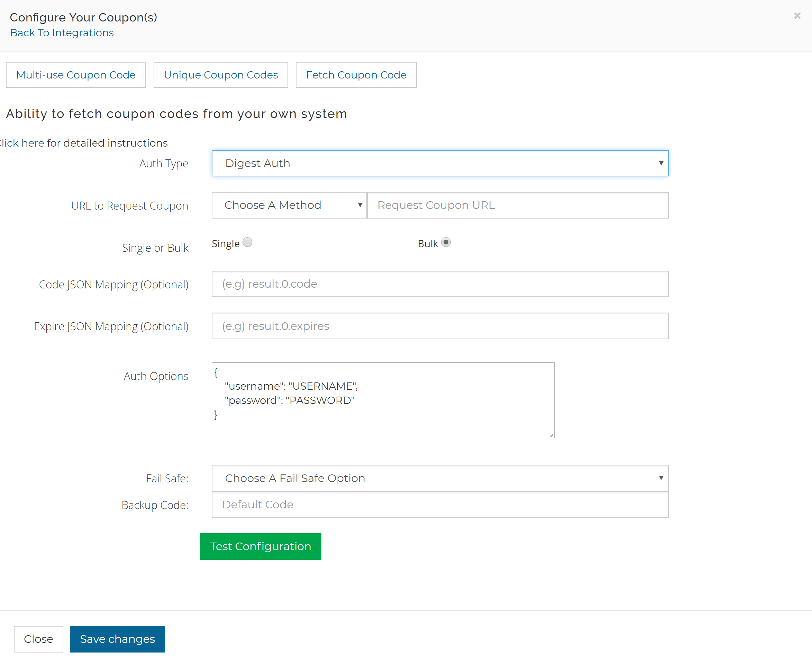
Task: Open the detailed instructions link
Action: (x=21, y=143)
